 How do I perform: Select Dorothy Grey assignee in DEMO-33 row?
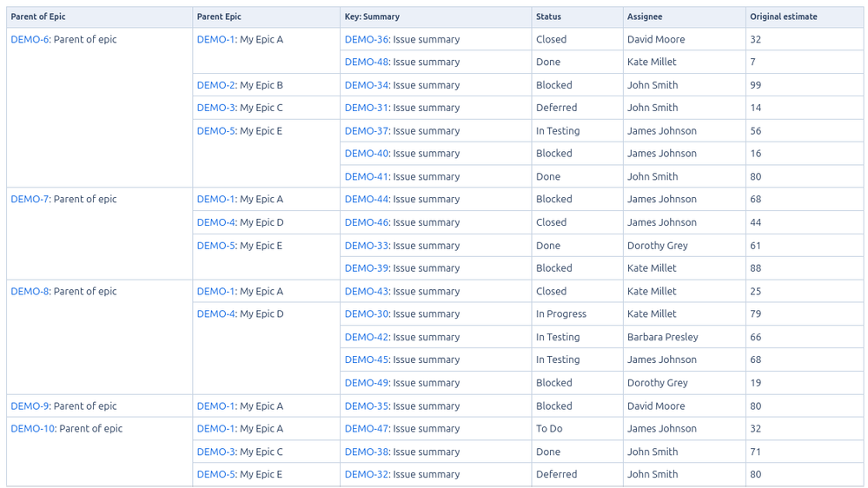658,246
